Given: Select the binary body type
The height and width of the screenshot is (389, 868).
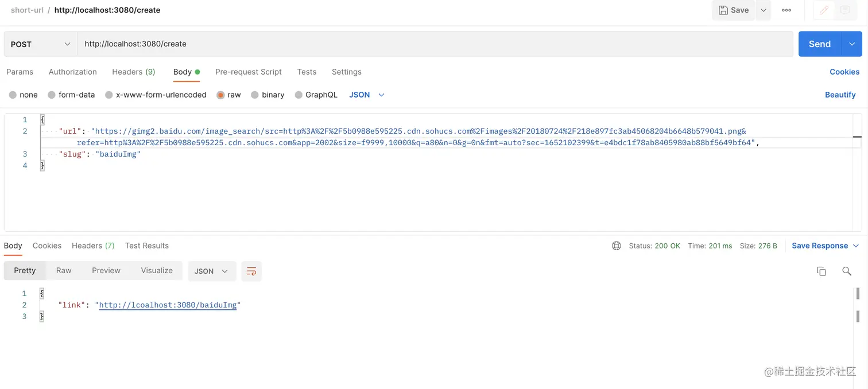Looking at the screenshot, I should (x=268, y=95).
